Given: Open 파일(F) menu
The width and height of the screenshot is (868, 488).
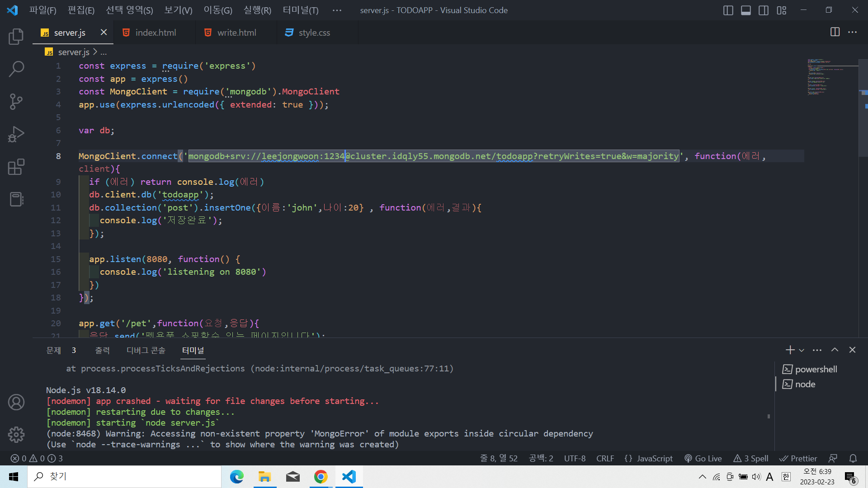Looking at the screenshot, I should pos(43,10).
